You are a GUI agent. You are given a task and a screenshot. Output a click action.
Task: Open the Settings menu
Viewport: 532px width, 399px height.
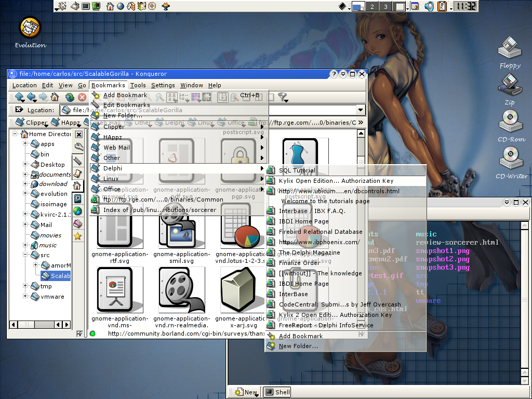163,85
